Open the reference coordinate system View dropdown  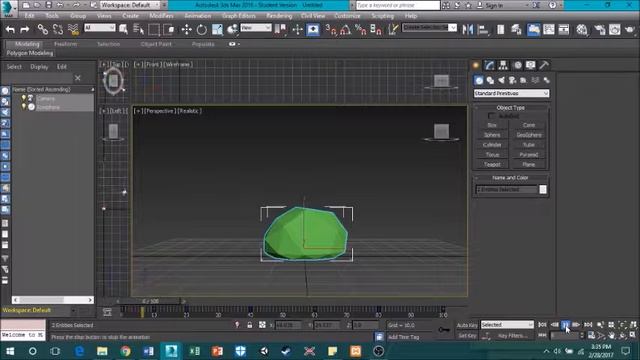256,28
